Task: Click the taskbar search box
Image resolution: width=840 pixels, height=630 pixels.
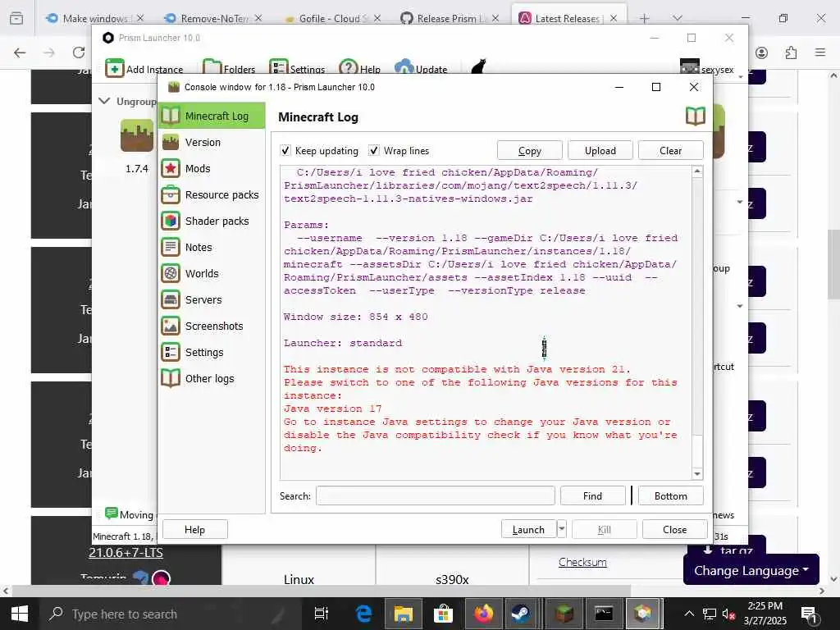Action: click(171, 614)
